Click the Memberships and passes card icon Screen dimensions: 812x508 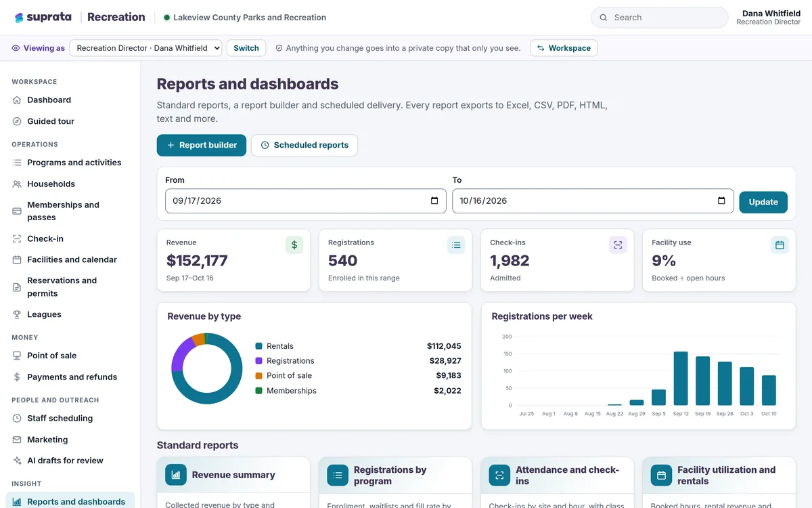[x=17, y=211]
